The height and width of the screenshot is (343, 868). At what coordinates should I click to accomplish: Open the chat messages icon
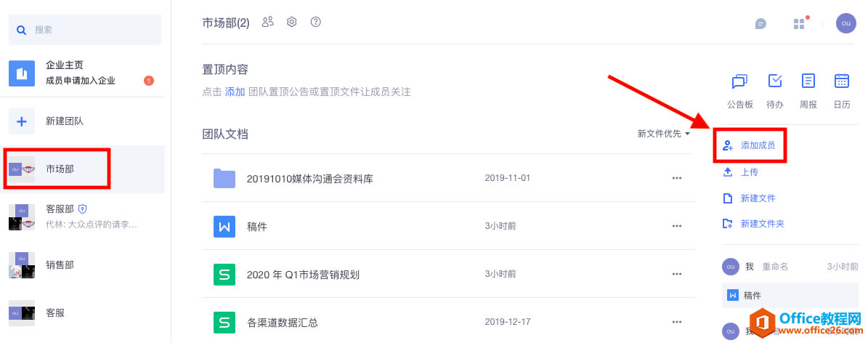[x=760, y=23]
